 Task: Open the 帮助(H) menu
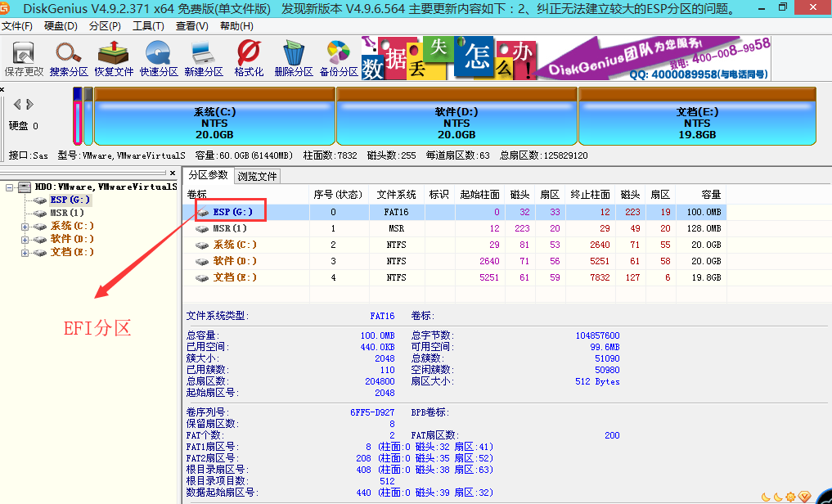(236, 26)
